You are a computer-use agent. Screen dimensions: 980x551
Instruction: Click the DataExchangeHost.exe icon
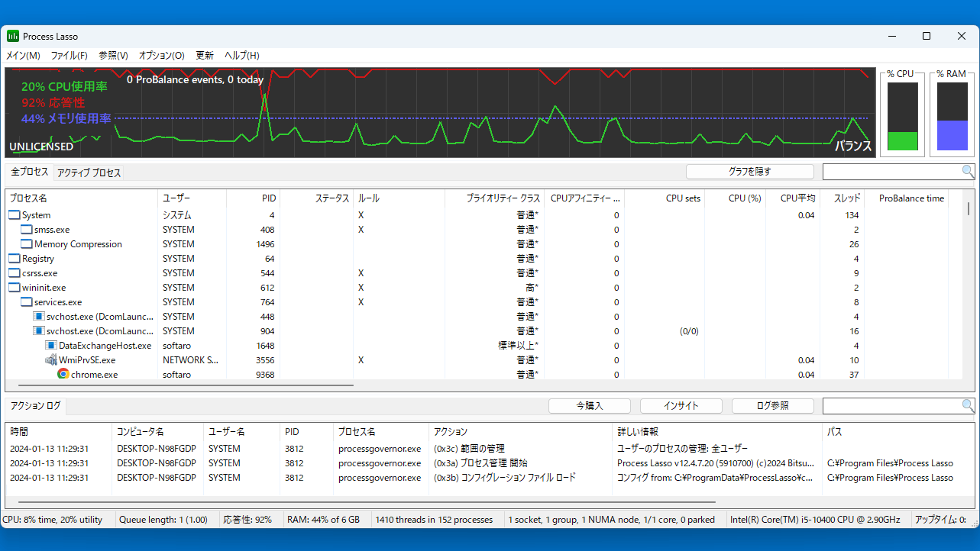click(x=51, y=346)
